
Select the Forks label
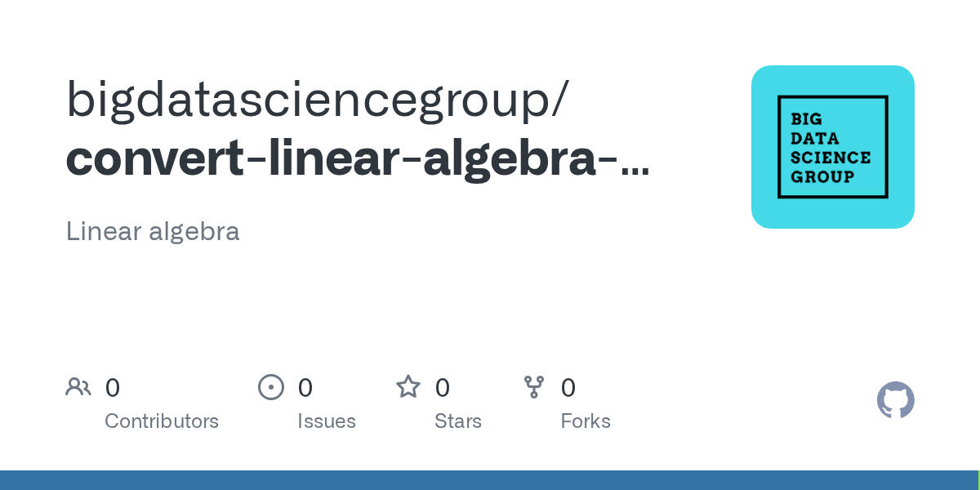pyautogui.click(x=586, y=421)
